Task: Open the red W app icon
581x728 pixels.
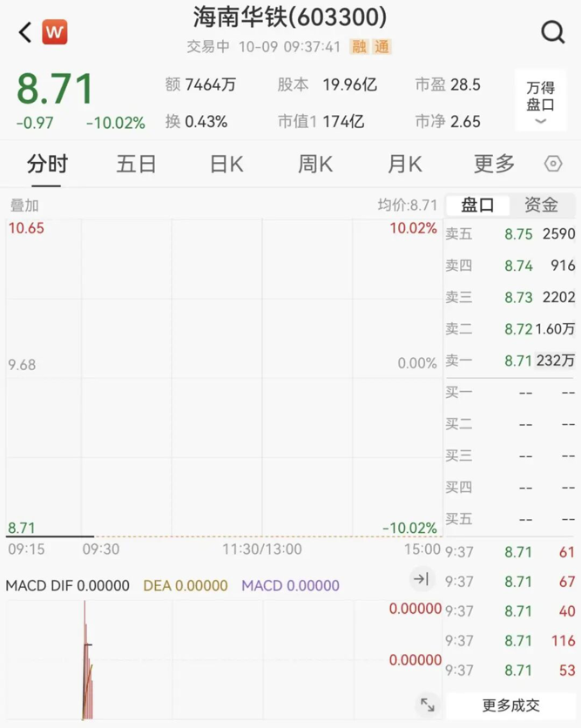Action: click(55, 33)
